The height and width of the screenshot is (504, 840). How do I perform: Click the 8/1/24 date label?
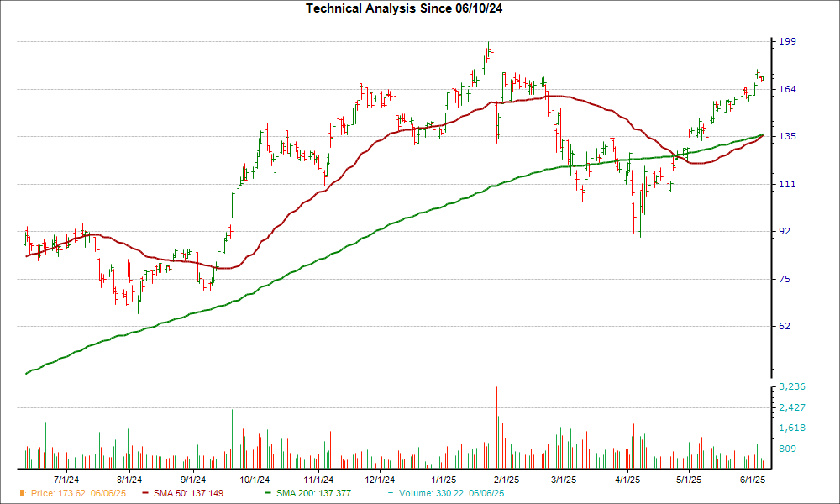(129, 480)
